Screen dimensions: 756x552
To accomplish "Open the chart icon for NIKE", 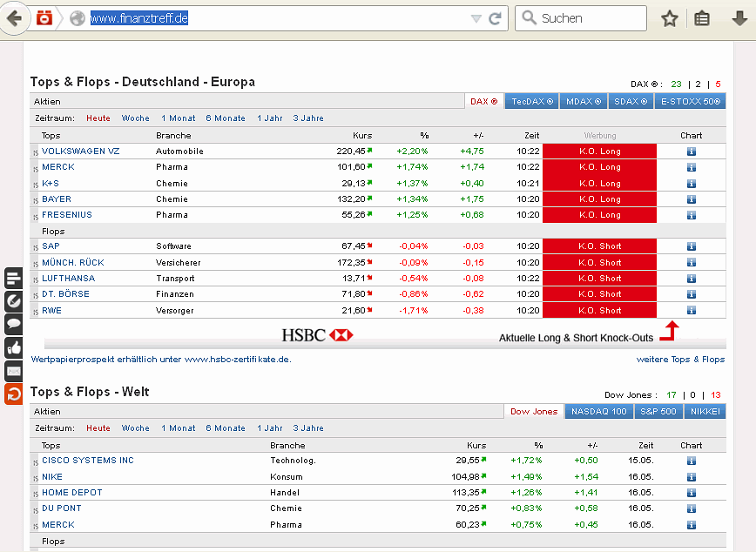I will click(x=692, y=477).
